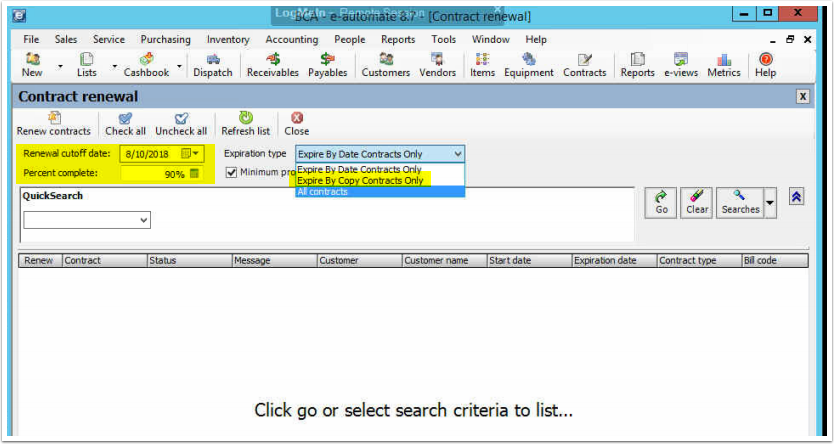Screen dimensions: 834x444
Task: Open the Accounting menu
Action: point(291,39)
